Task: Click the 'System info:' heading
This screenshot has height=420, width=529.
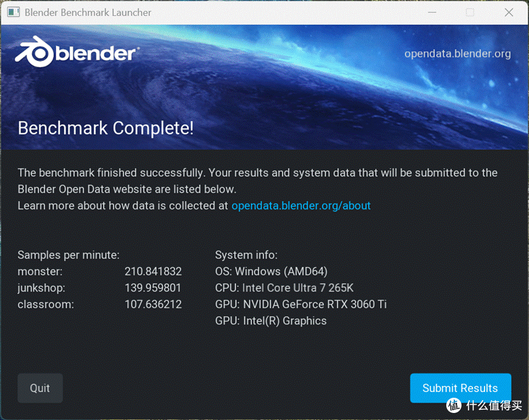Action: (246, 255)
